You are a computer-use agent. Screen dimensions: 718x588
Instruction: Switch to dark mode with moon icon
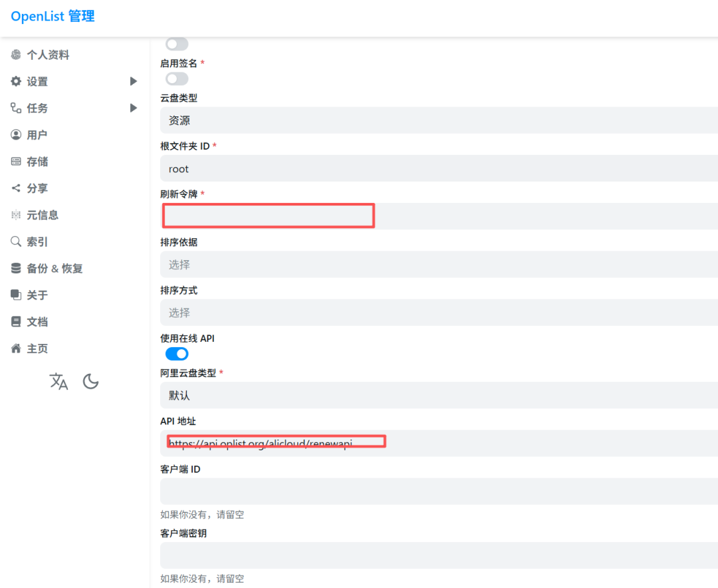[x=90, y=381]
